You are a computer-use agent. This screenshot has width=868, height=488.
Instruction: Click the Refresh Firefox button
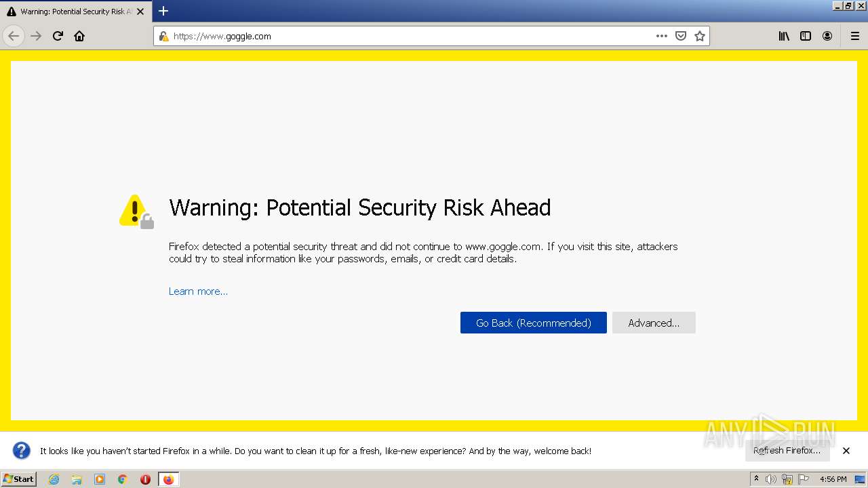[787, 451]
